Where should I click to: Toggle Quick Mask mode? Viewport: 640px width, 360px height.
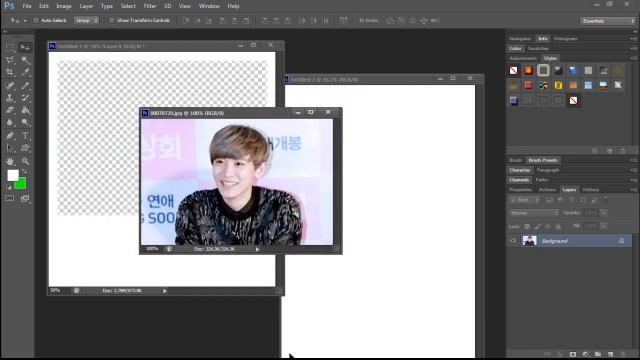pyautogui.click(x=10, y=199)
